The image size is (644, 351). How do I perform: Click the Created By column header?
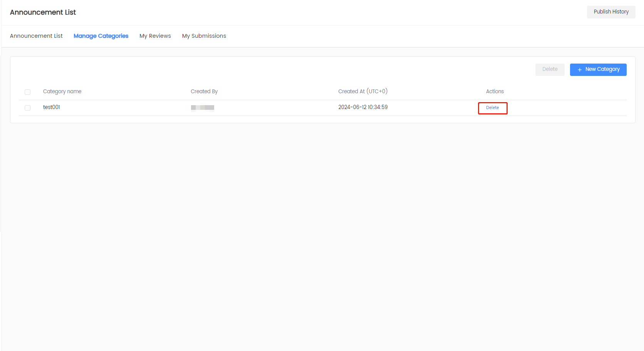pos(204,92)
